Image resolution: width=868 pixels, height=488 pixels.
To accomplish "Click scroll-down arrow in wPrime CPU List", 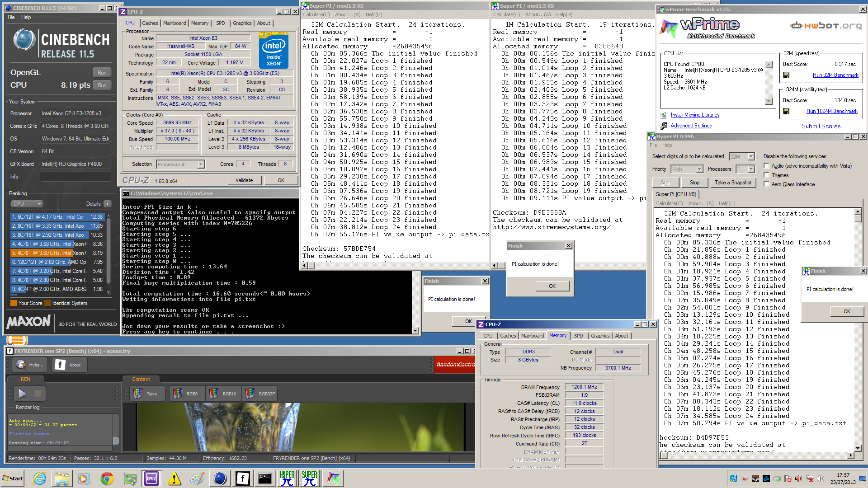I will (769, 102).
